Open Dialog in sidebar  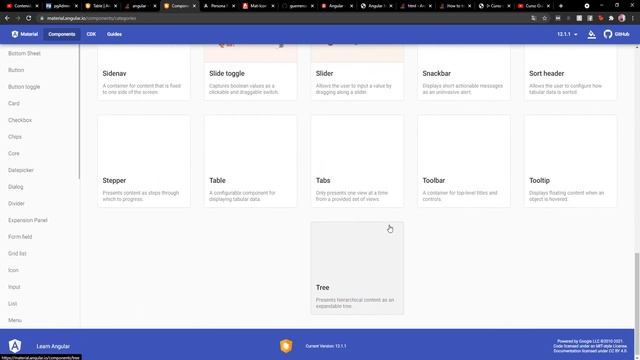click(x=16, y=187)
